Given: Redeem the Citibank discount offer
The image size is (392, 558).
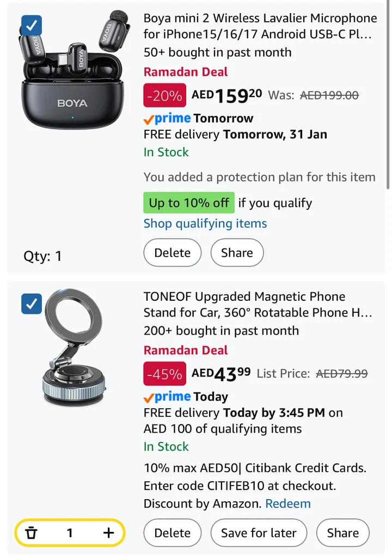Looking at the screenshot, I should pos(288,504).
